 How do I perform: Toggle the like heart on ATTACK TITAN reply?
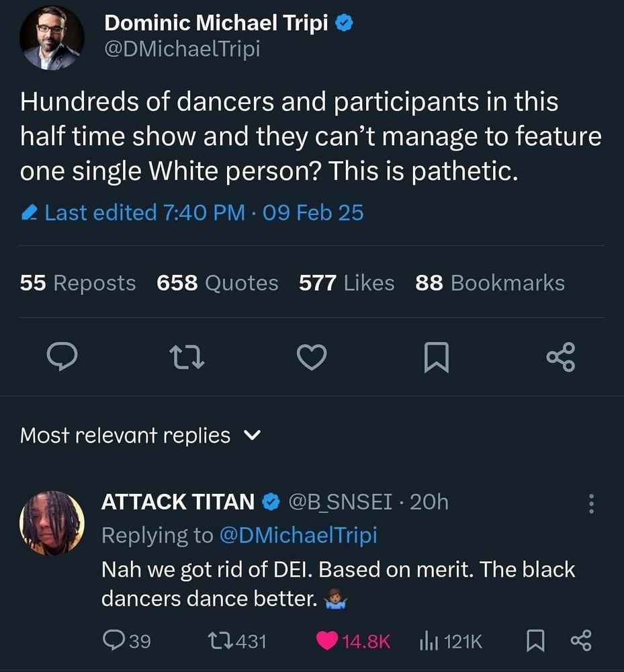point(327,641)
